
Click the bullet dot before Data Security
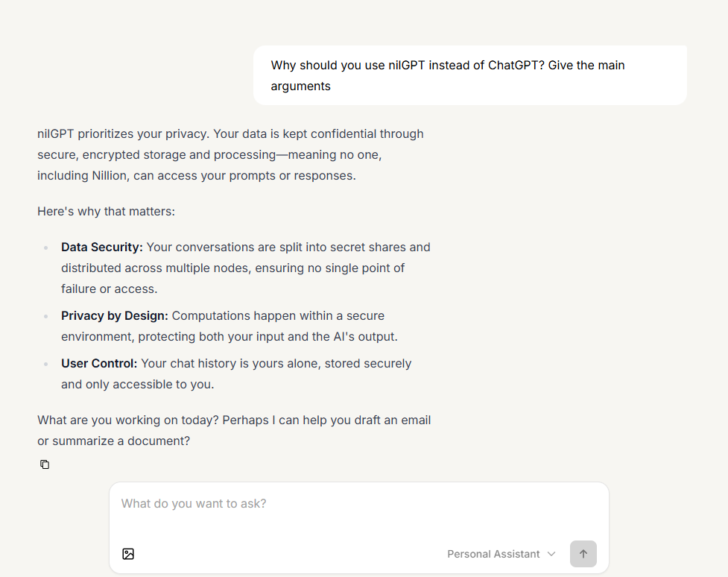45,247
